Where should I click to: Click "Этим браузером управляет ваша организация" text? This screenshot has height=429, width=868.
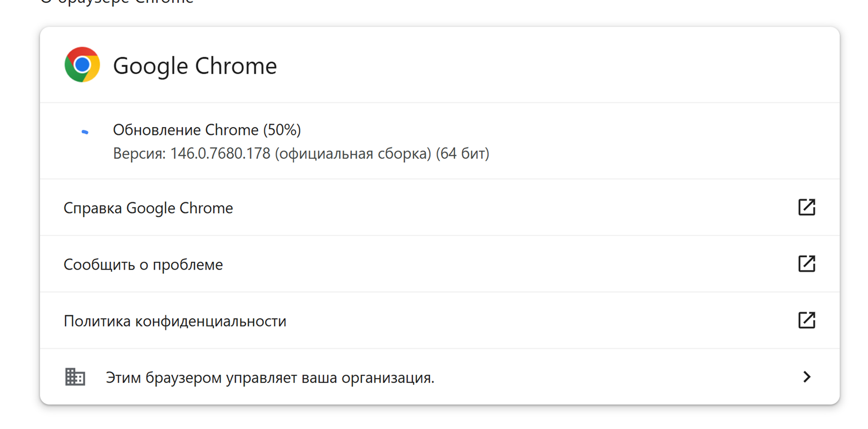[x=269, y=378]
